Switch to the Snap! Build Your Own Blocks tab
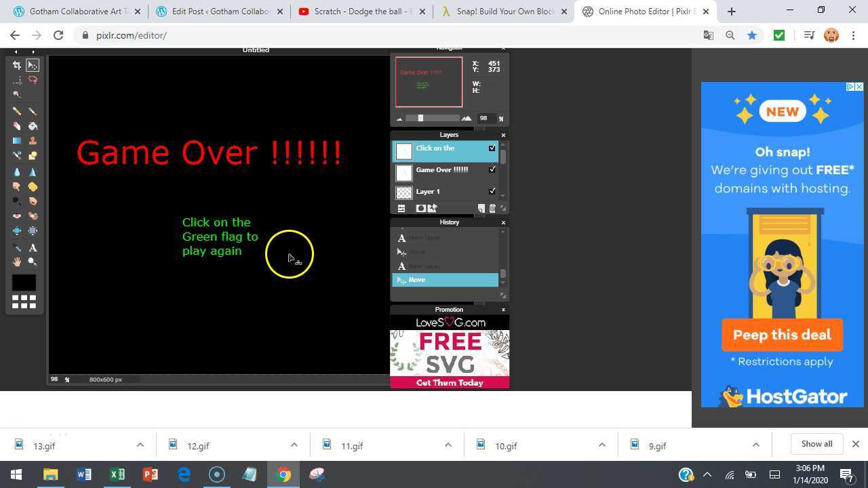Viewport: 868px width, 488px height. click(x=502, y=11)
